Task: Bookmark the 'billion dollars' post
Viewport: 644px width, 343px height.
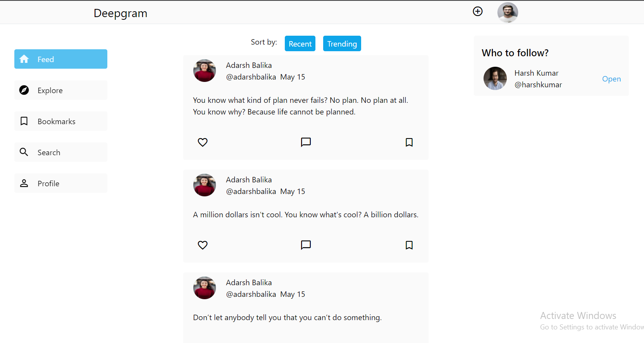Action: pyautogui.click(x=409, y=245)
